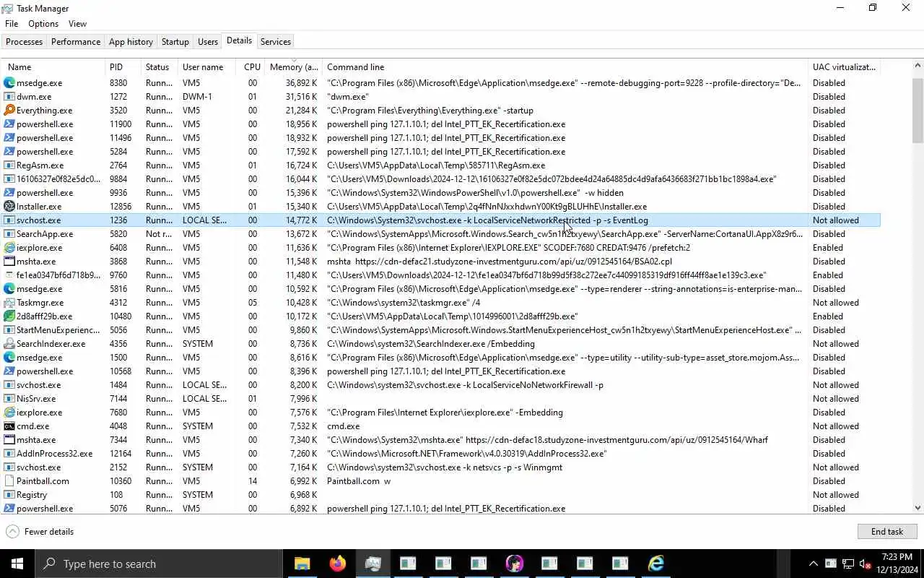The width and height of the screenshot is (924, 578).
Task: Click the scrollbar up arrow
Action: 918,66
